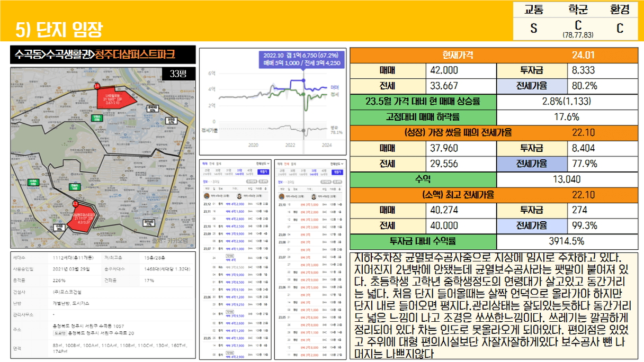Click the 3914.5% 수익률 cell
This screenshot has width=644, height=362.
tap(567, 241)
